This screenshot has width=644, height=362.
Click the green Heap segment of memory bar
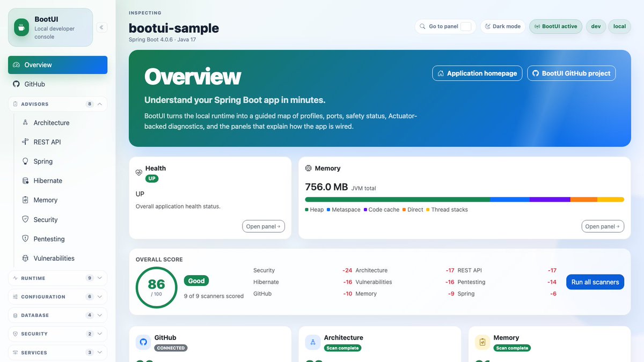[x=397, y=200]
